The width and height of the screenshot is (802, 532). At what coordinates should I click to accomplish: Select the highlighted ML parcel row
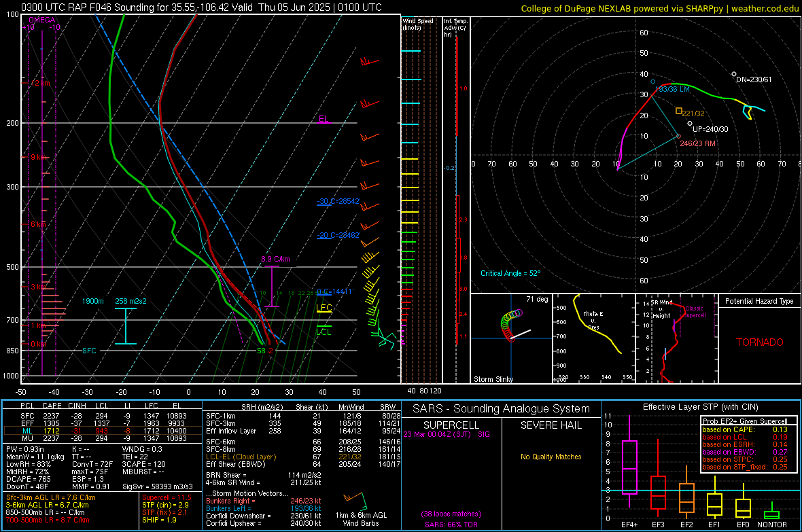[103, 431]
